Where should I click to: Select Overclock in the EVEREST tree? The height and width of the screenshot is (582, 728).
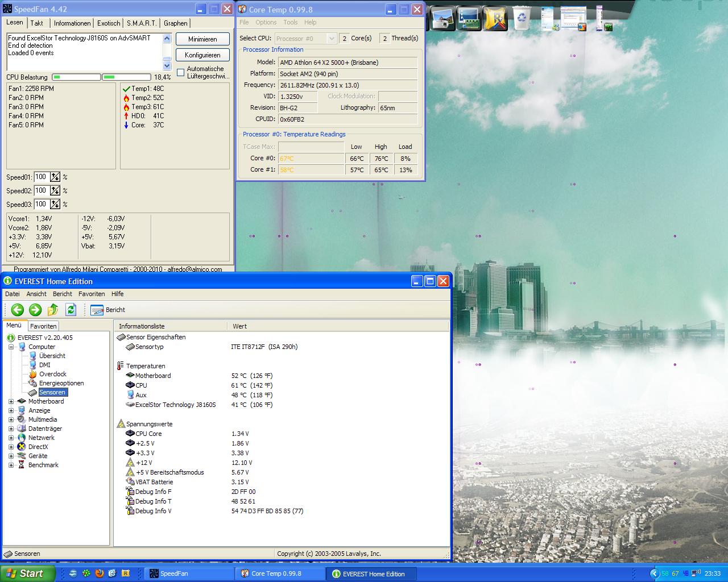point(52,374)
